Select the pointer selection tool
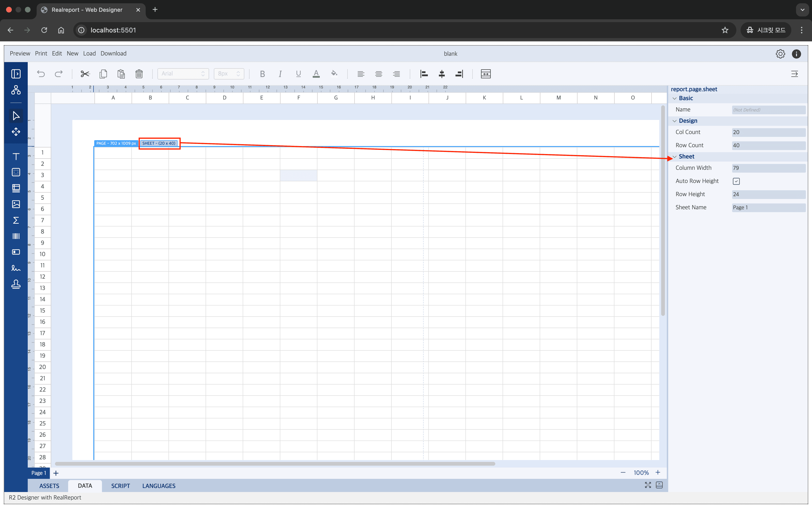 click(x=16, y=115)
